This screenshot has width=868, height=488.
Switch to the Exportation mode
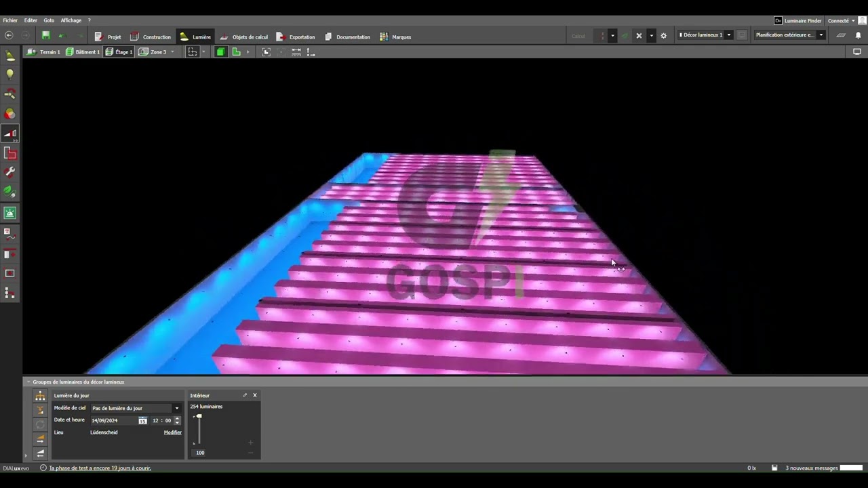[296, 37]
